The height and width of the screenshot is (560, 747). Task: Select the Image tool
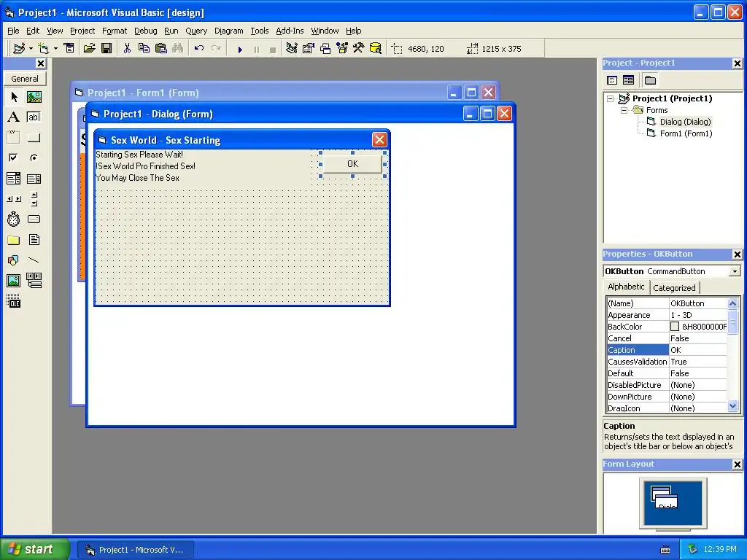click(x=14, y=281)
